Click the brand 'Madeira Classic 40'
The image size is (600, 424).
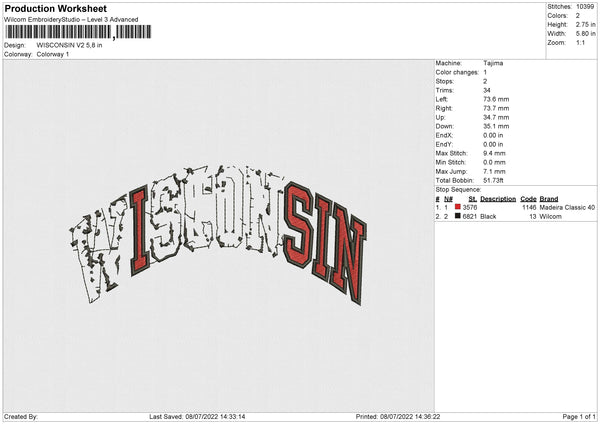point(567,207)
